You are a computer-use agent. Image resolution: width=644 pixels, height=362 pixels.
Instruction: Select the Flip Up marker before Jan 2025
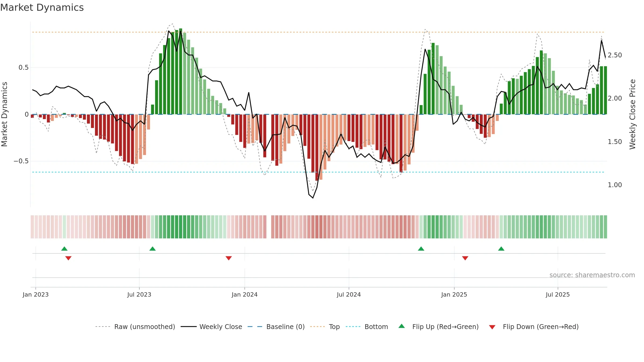(421, 249)
